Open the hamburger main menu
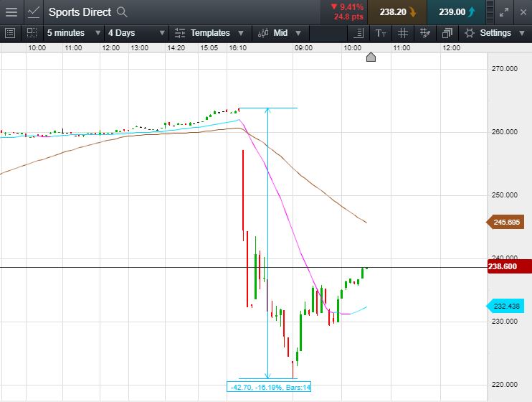The height and width of the screenshot is (402, 532). (x=11, y=12)
